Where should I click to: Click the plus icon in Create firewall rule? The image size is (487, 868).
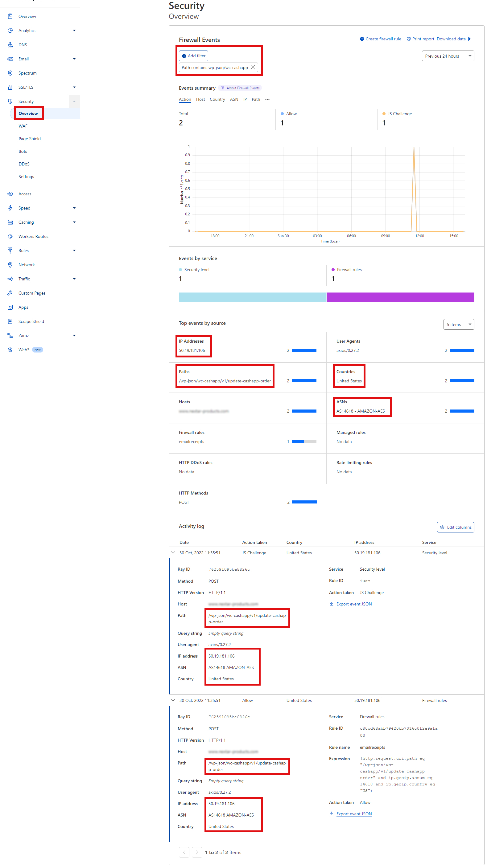tap(362, 39)
